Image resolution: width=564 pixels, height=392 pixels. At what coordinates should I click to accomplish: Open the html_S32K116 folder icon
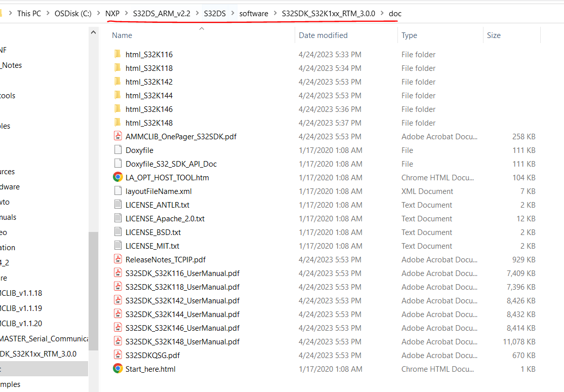pyautogui.click(x=118, y=54)
